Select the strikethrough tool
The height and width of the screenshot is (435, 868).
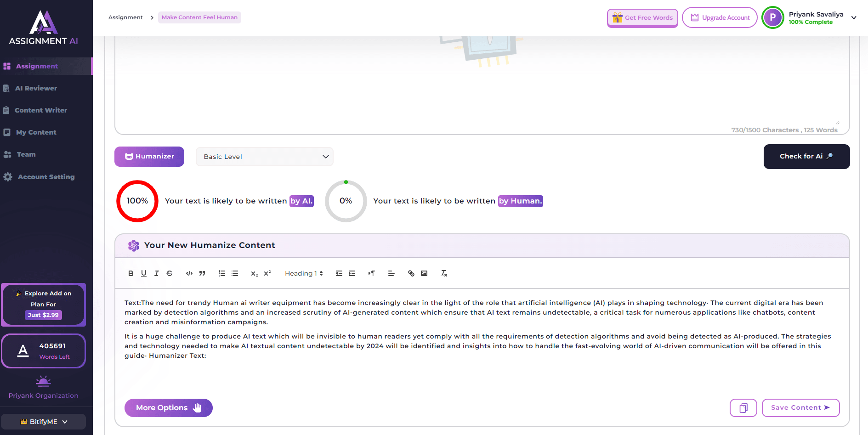(x=170, y=273)
